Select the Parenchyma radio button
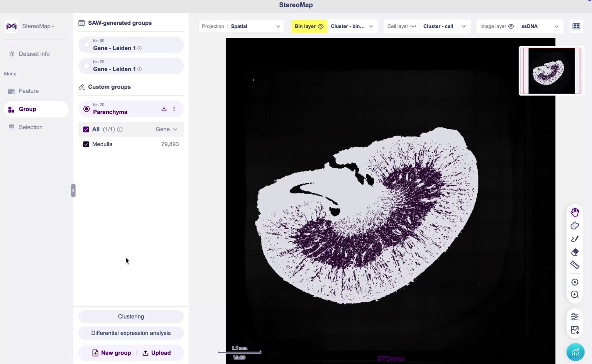This screenshot has height=364, width=592. (x=86, y=109)
